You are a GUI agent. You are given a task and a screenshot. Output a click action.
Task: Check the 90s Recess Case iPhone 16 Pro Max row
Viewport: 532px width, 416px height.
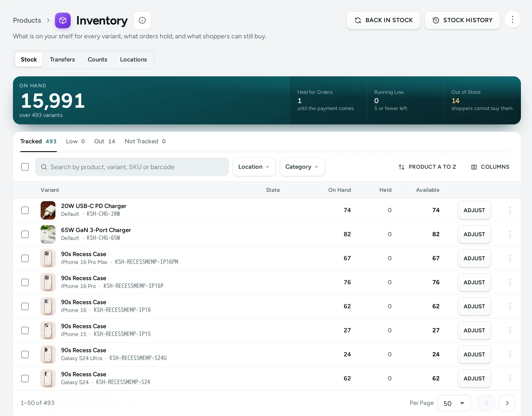click(x=25, y=258)
